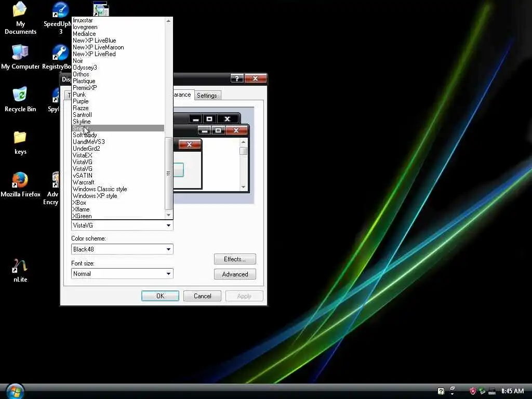Choose Orthos in the style list
The height and width of the screenshot is (399, 532).
point(118,74)
